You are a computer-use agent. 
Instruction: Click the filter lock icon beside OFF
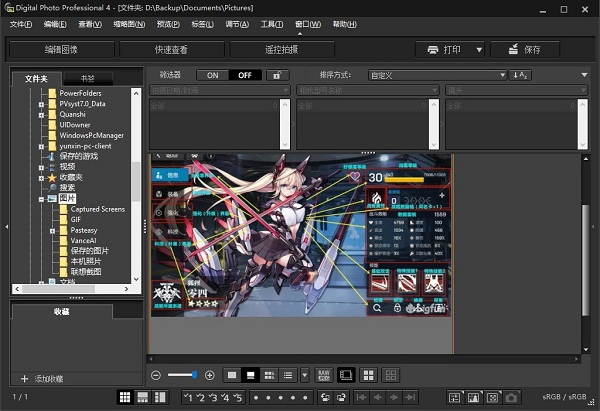[277, 75]
